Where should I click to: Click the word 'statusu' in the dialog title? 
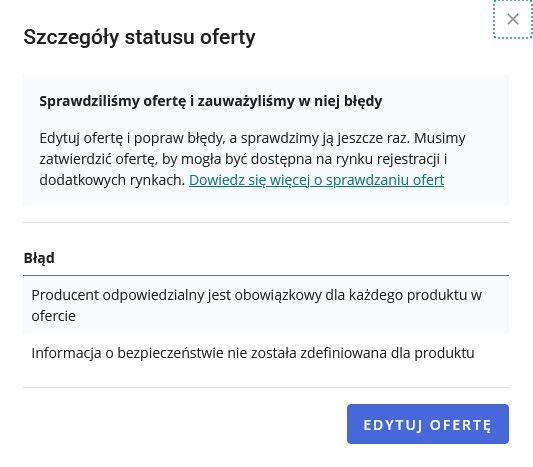(x=159, y=37)
